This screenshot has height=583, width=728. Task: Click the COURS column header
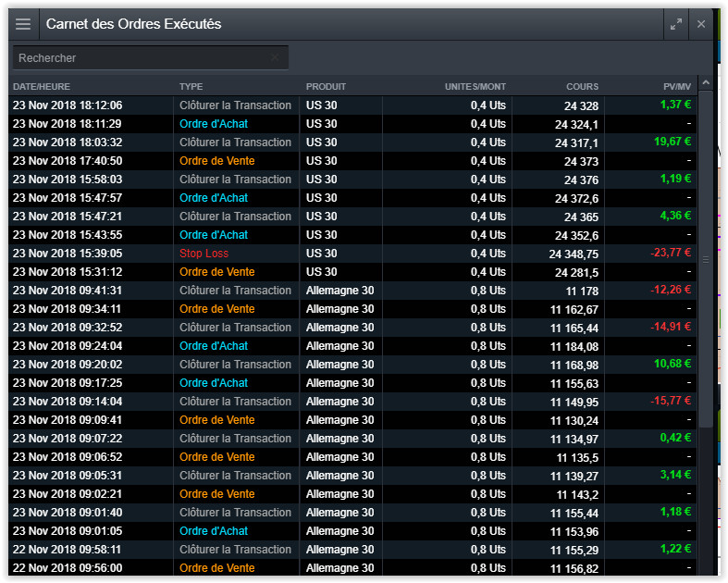click(x=582, y=87)
